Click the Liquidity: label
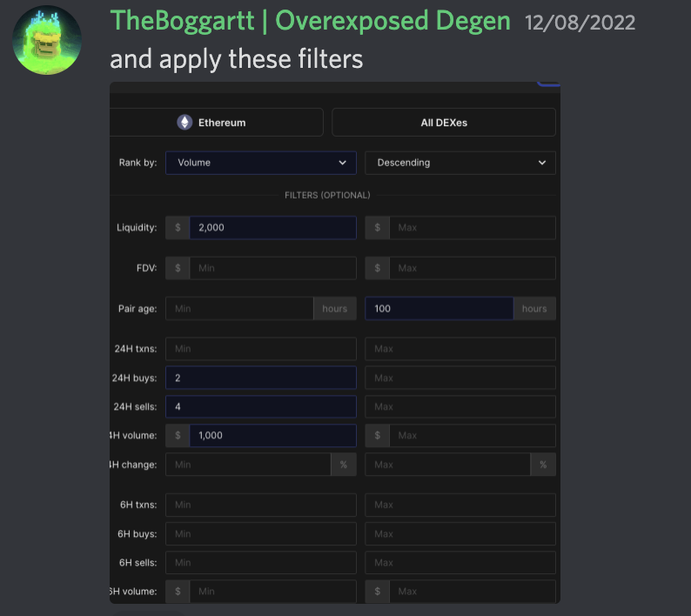This screenshot has height=616, width=691. [137, 227]
